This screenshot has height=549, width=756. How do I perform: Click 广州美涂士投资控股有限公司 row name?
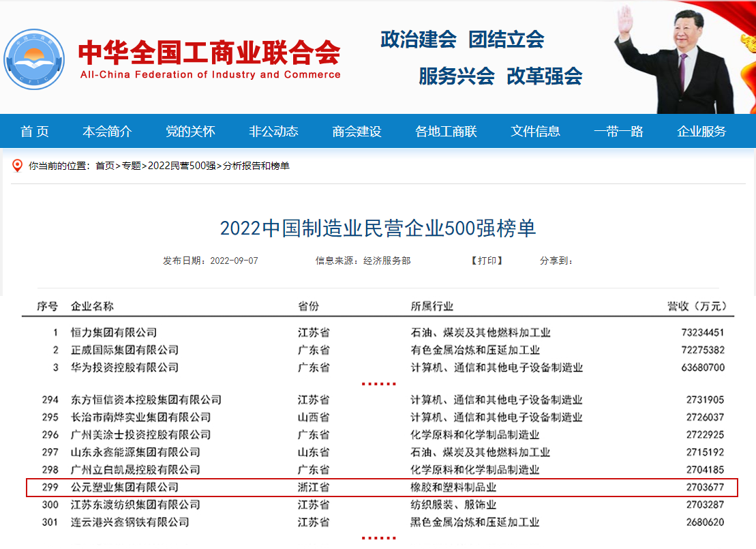pyautogui.click(x=141, y=434)
